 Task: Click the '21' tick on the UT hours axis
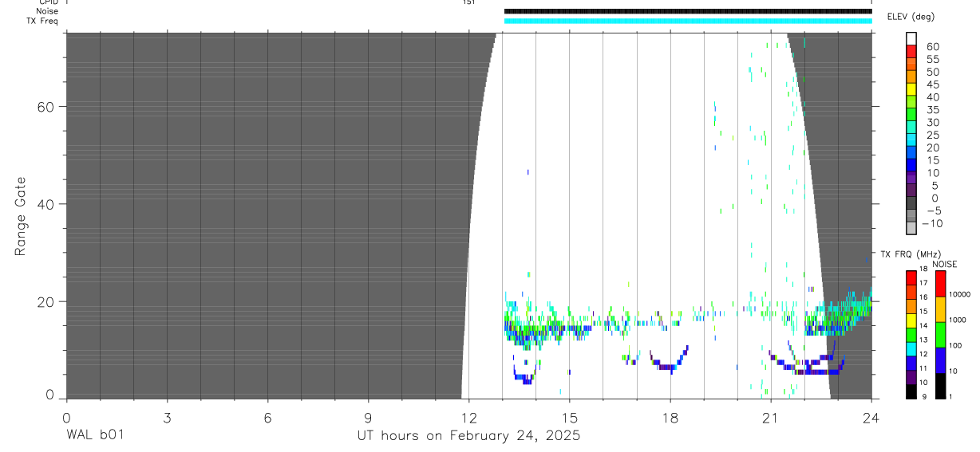coord(770,417)
